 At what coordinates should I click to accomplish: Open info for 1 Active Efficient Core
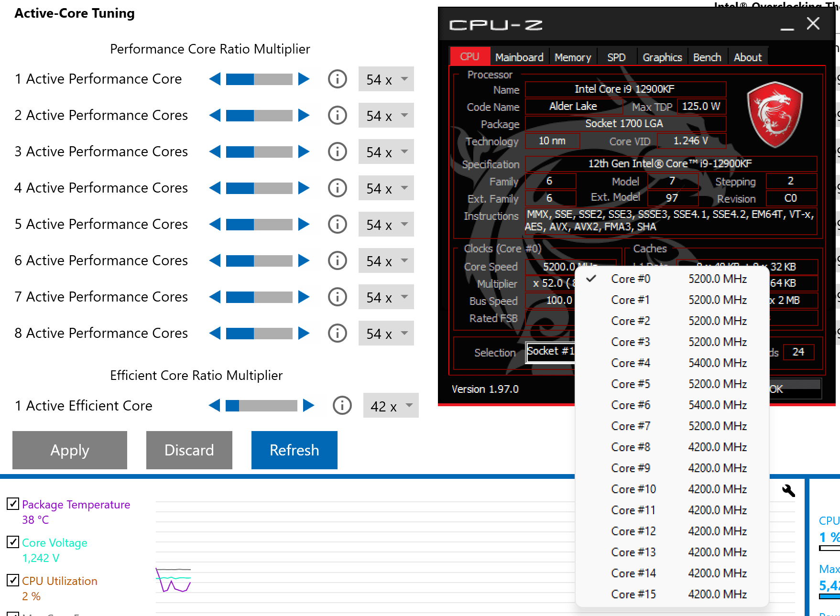point(342,406)
